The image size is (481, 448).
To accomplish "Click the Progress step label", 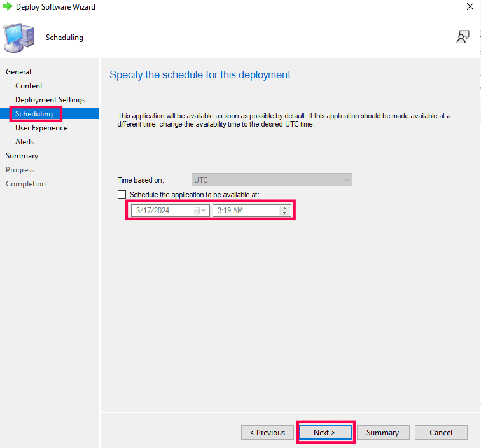I will [20, 170].
